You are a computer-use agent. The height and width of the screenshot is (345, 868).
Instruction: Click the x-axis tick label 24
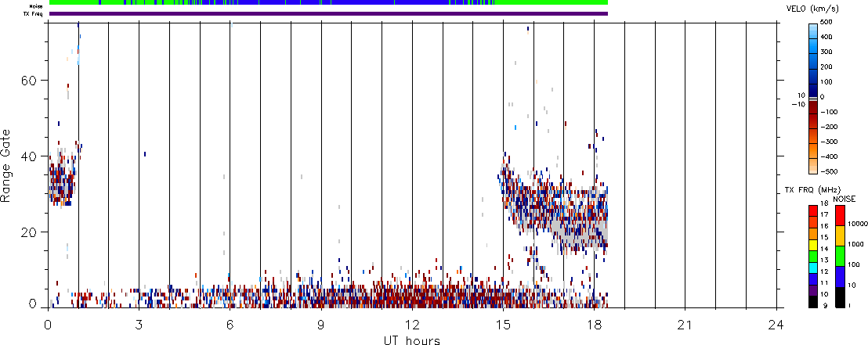click(x=776, y=324)
